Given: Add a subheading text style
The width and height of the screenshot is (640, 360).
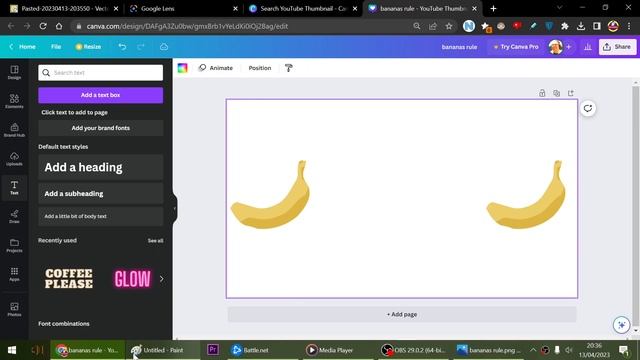Looking at the screenshot, I should pos(100,193).
